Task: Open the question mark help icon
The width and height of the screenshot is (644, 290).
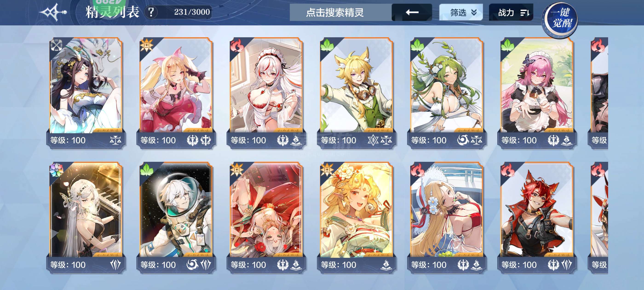Action: 151,12
